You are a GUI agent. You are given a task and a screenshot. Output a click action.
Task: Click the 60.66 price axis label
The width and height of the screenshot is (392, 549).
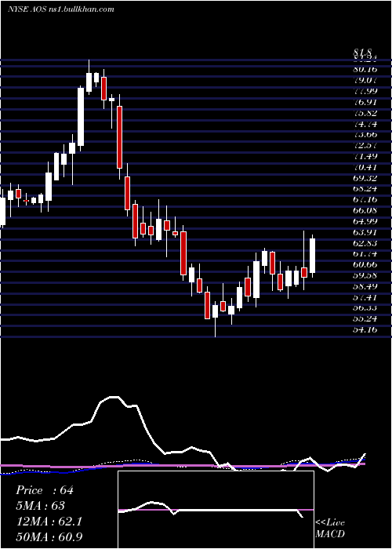pyautogui.click(x=365, y=265)
